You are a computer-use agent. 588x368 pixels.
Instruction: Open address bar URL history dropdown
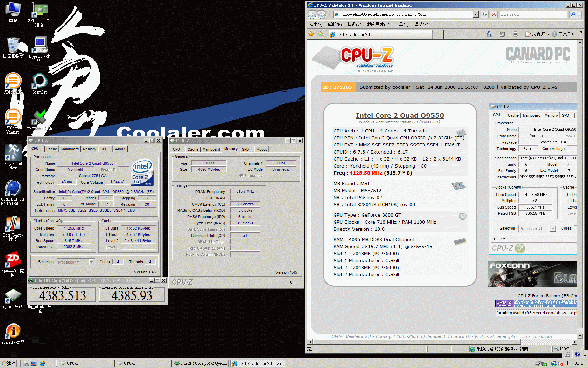click(476, 14)
